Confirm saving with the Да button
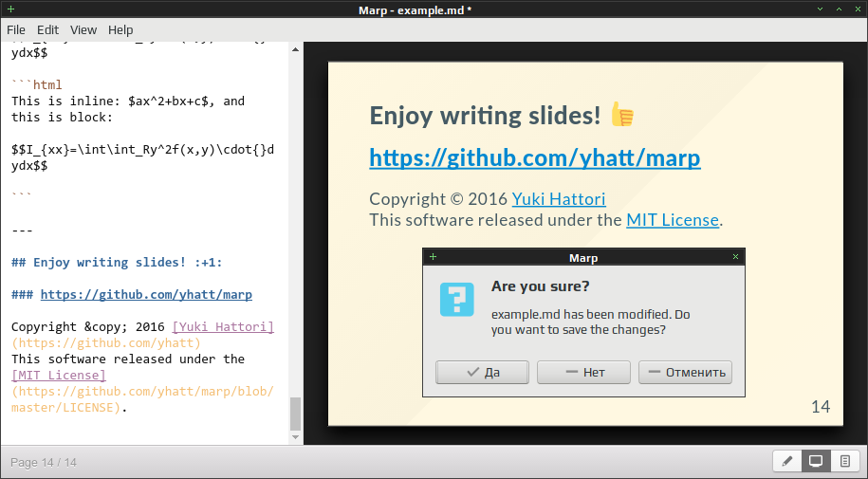This screenshot has height=479, width=868. pos(482,372)
